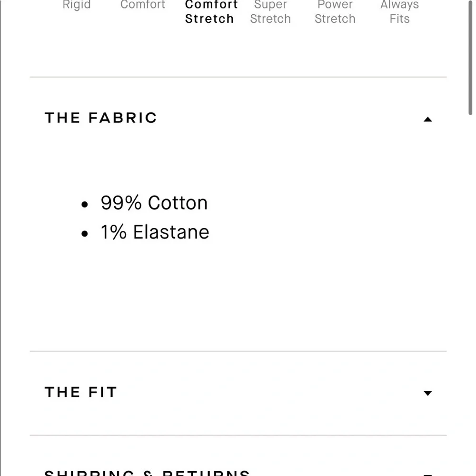This screenshot has width=476, height=476.
Task: Switch to Super Stretch option
Action: tap(270, 12)
